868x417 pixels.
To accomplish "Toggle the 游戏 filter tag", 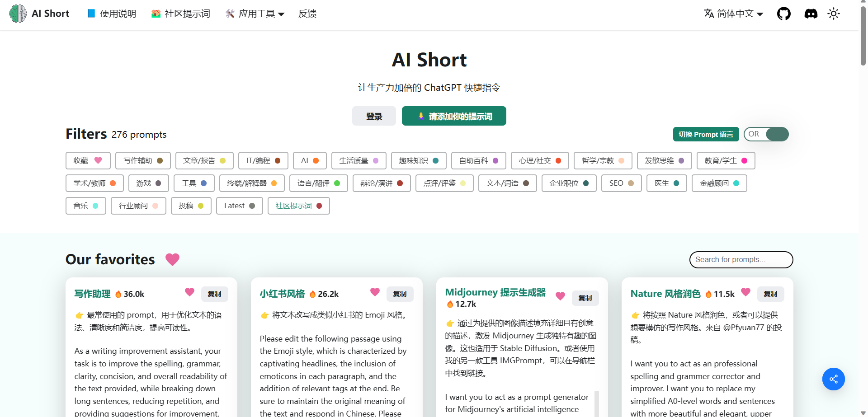I will [149, 183].
